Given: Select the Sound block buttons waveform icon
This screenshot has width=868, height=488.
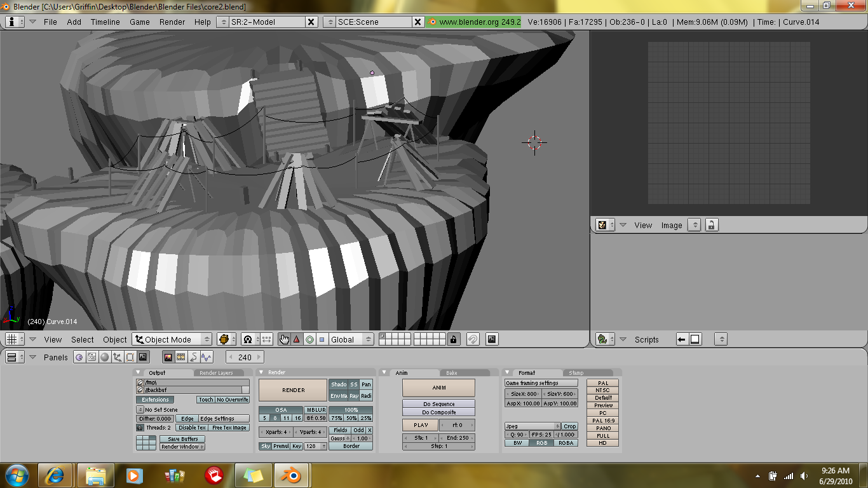Looking at the screenshot, I should (207, 357).
